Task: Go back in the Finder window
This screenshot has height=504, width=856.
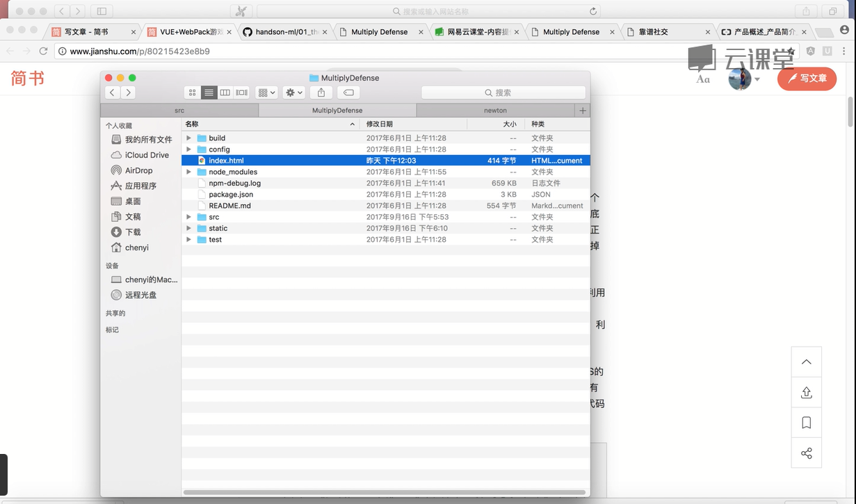Action: coord(112,92)
